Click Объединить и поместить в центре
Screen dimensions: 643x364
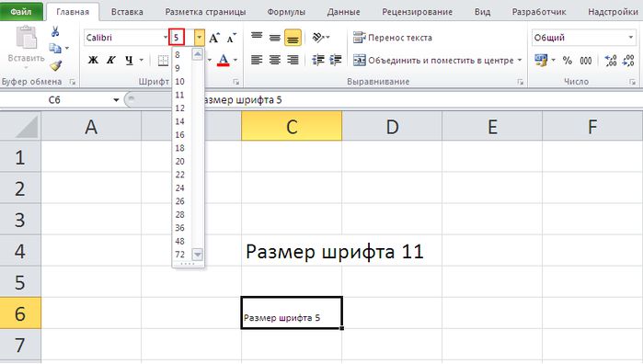tap(438, 61)
